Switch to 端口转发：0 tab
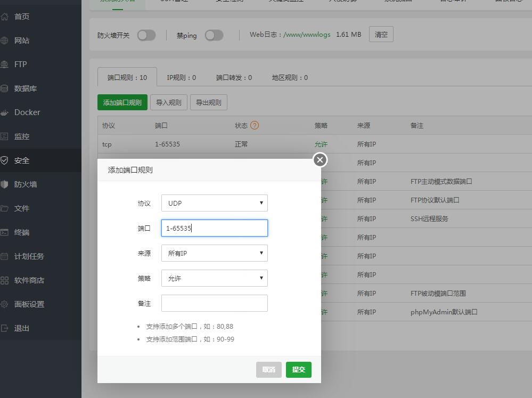Image resolution: width=532 pixels, height=398 pixels. (234, 77)
